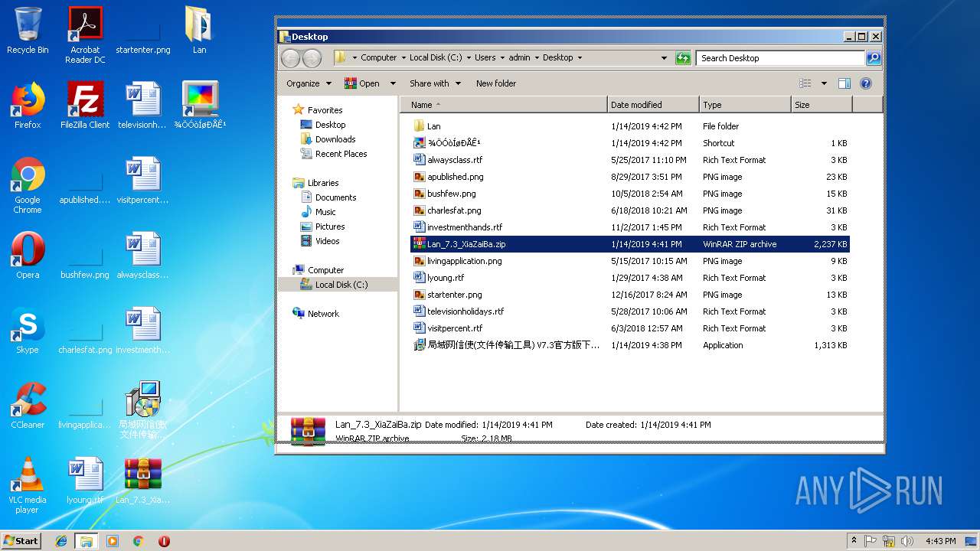Viewport: 980px width, 551px height.
Task: Select charlesfat.png in file list
Action: [x=454, y=210]
